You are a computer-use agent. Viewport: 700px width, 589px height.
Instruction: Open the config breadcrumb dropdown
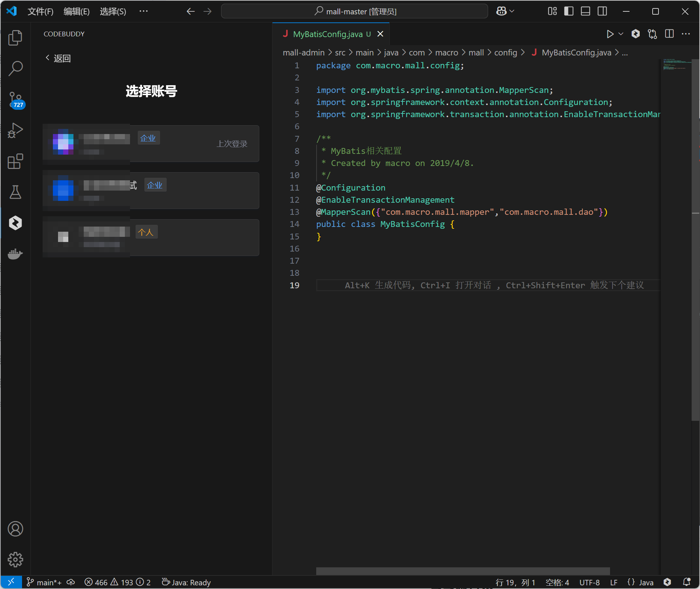(507, 53)
